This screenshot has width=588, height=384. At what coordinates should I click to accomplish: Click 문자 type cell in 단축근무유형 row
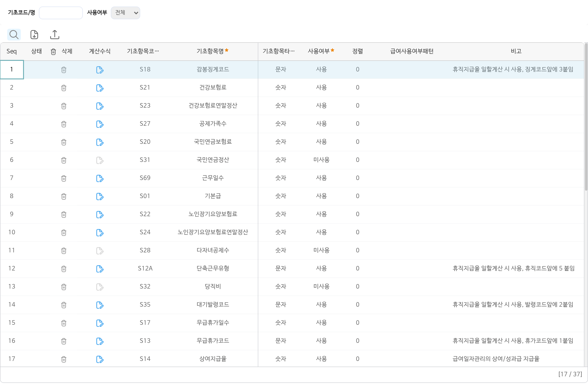point(281,268)
